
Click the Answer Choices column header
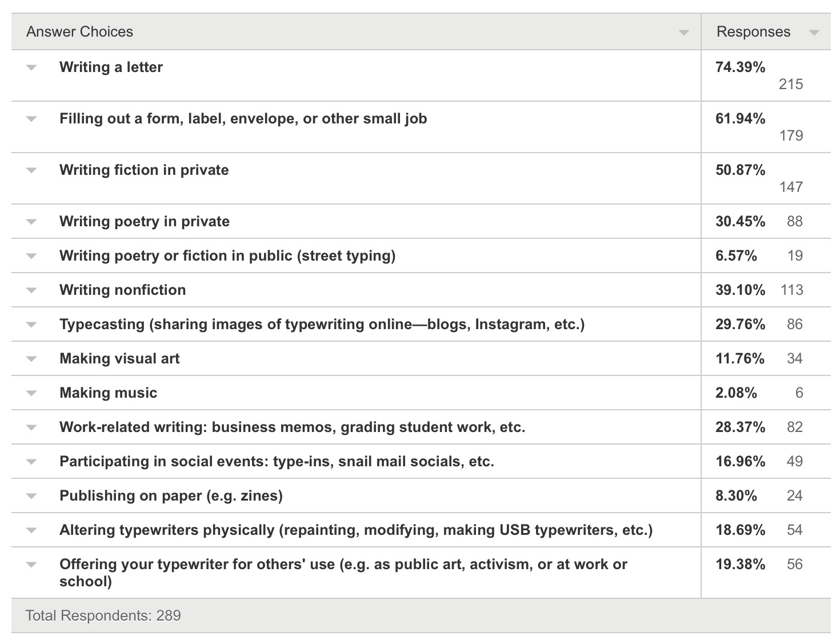(79, 32)
